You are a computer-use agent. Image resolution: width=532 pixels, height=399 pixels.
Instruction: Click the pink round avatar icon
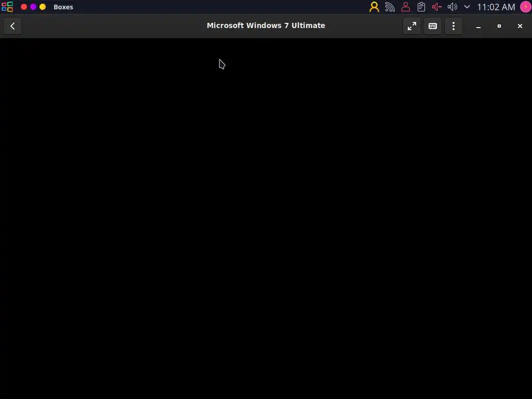526,7
